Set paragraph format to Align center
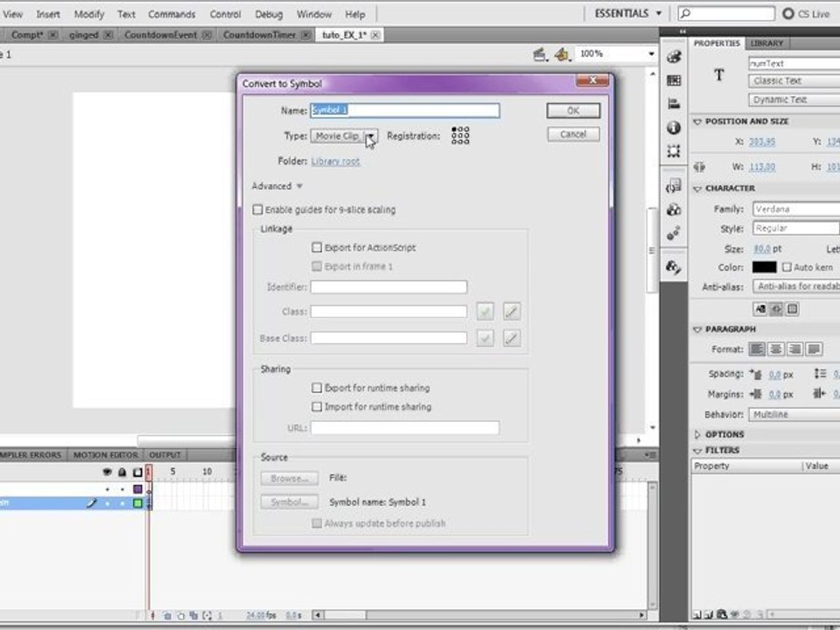840x630 pixels. [776, 349]
